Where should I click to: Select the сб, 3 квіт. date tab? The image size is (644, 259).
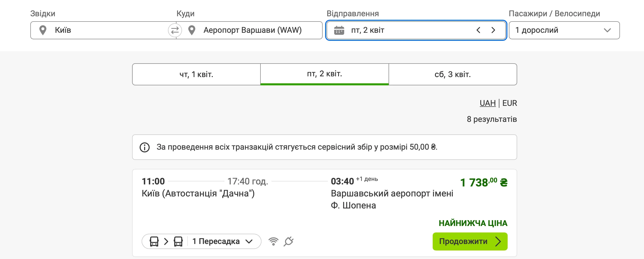click(x=453, y=74)
